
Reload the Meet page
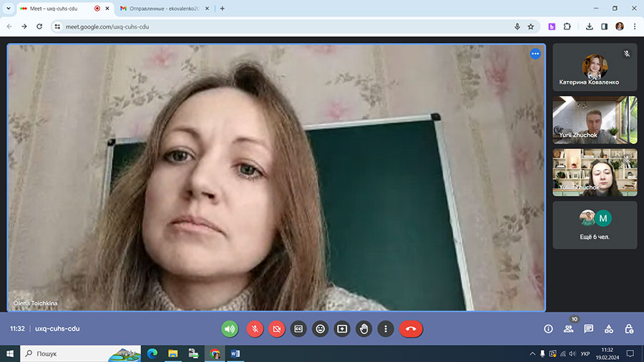pos(39,26)
